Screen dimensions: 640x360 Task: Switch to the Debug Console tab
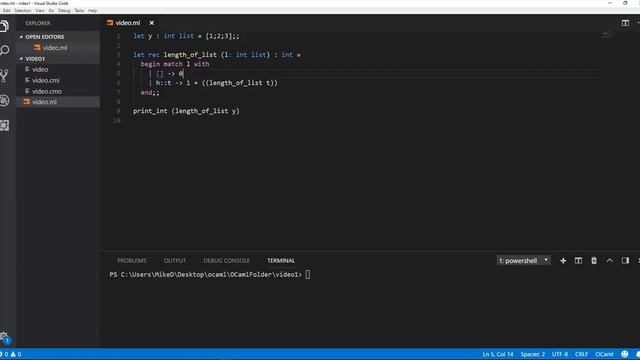(227, 260)
